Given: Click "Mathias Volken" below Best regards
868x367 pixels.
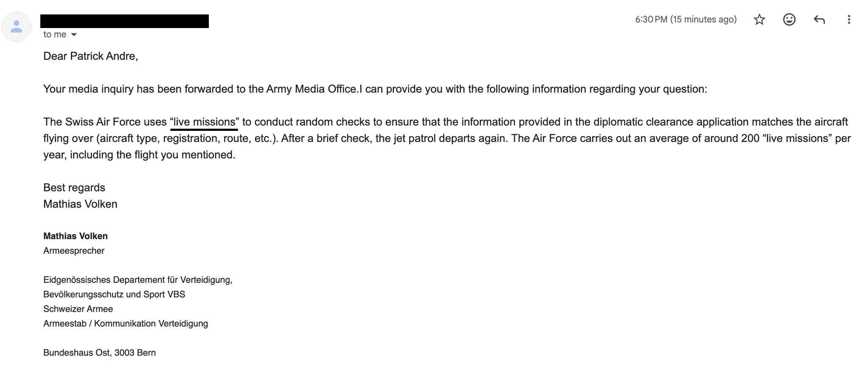Looking at the screenshot, I should tap(80, 204).
